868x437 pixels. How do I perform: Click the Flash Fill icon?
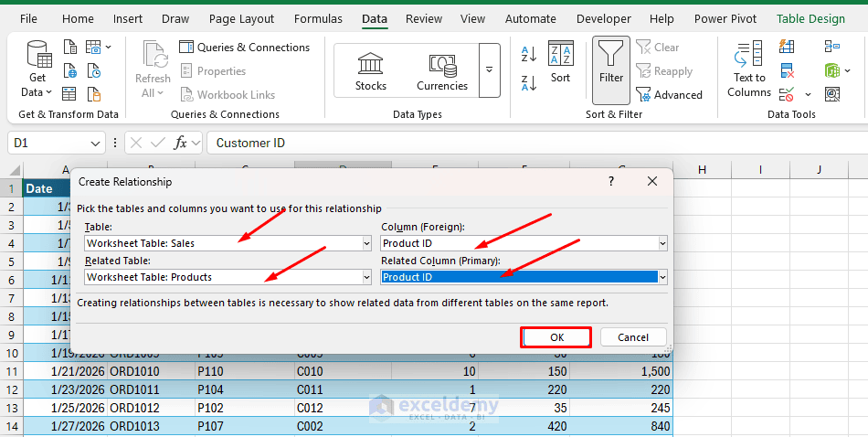point(787,46)
